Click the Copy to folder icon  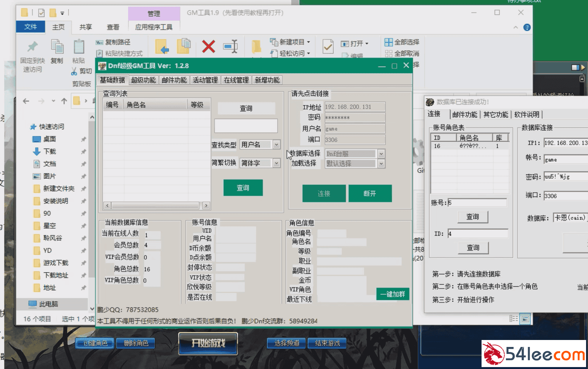click(184, 46)
